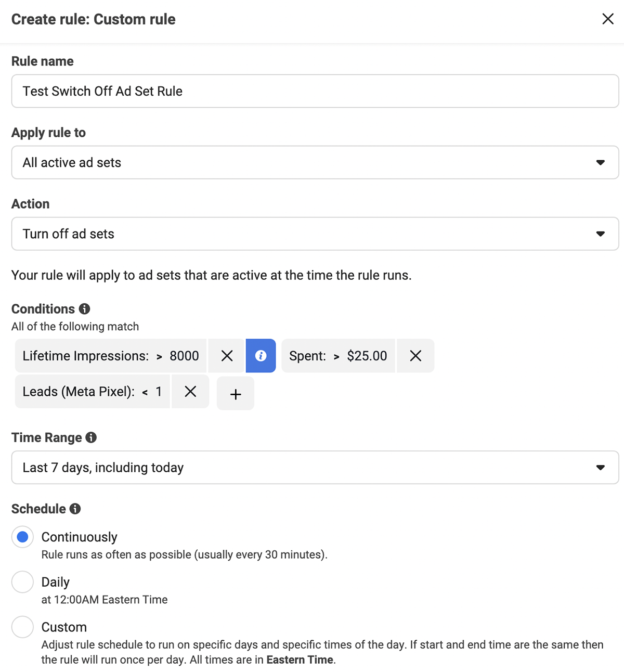Show info tooltip next to Time Range
Image resolution: width=624 pixels, height=672 pixels.
point(91,437)
